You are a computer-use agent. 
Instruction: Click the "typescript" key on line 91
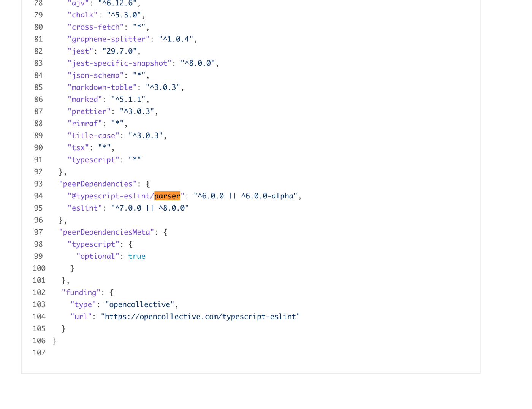click(x=93, y=160)
